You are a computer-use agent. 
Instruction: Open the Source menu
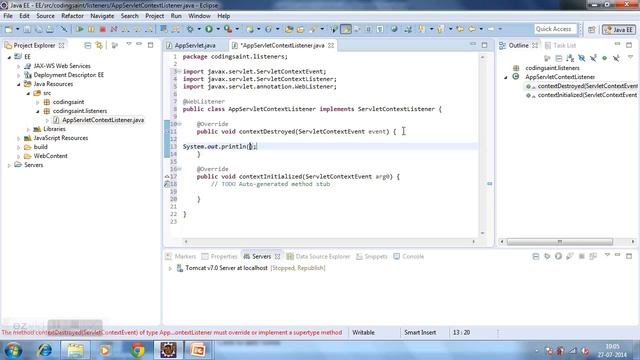point(45,16)
